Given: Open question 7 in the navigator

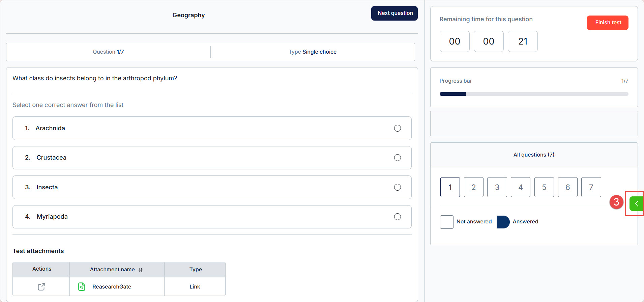Looking at the screenshot, I should coord(591,187).
